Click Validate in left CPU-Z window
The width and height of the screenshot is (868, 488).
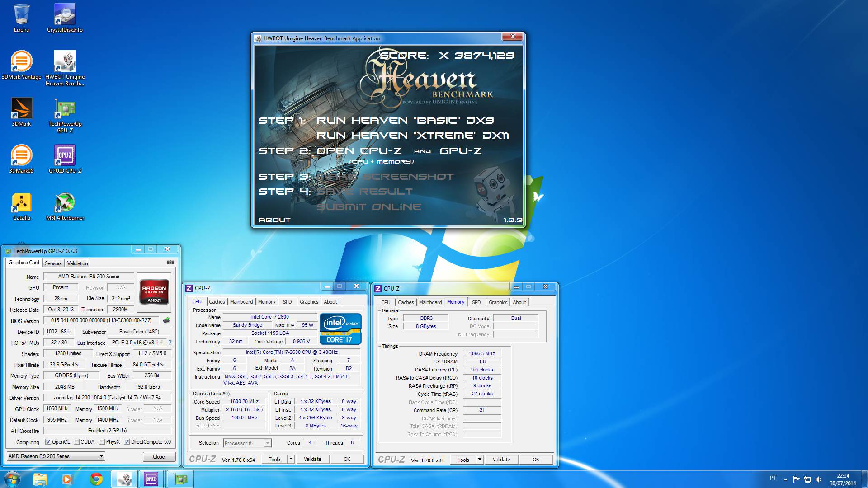312,459
